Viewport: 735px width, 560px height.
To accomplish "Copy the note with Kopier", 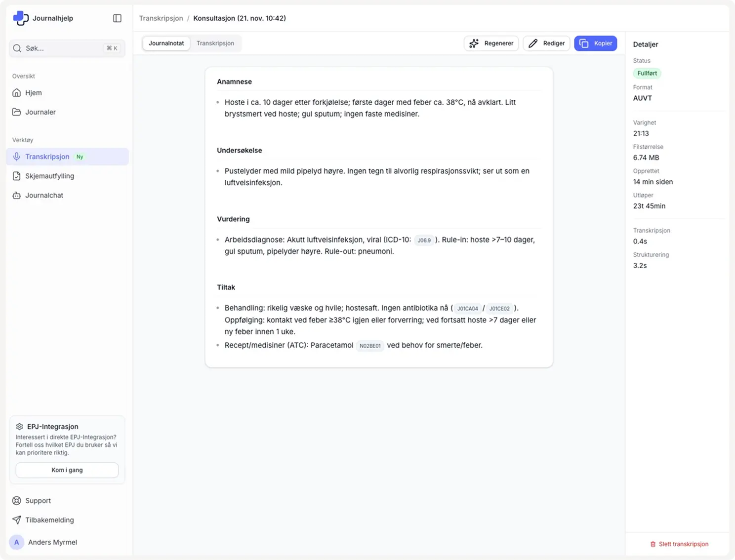I will pos(595,43).
